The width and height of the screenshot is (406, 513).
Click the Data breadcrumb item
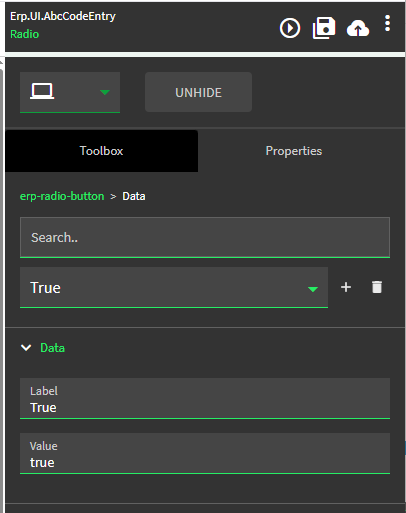[134, 196]
